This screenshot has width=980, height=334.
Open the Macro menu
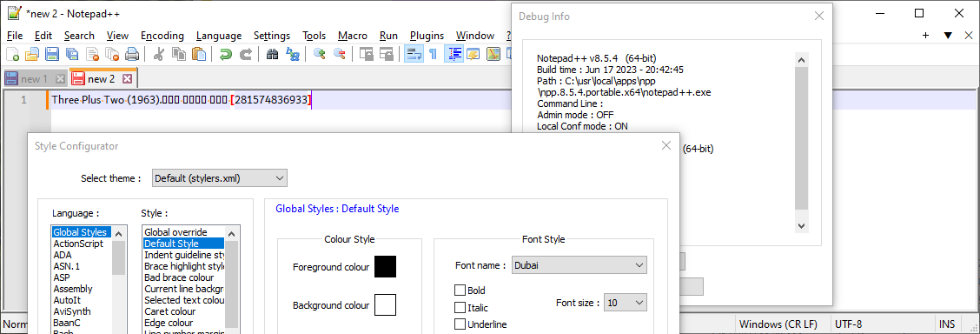click(x=353, y=36)
